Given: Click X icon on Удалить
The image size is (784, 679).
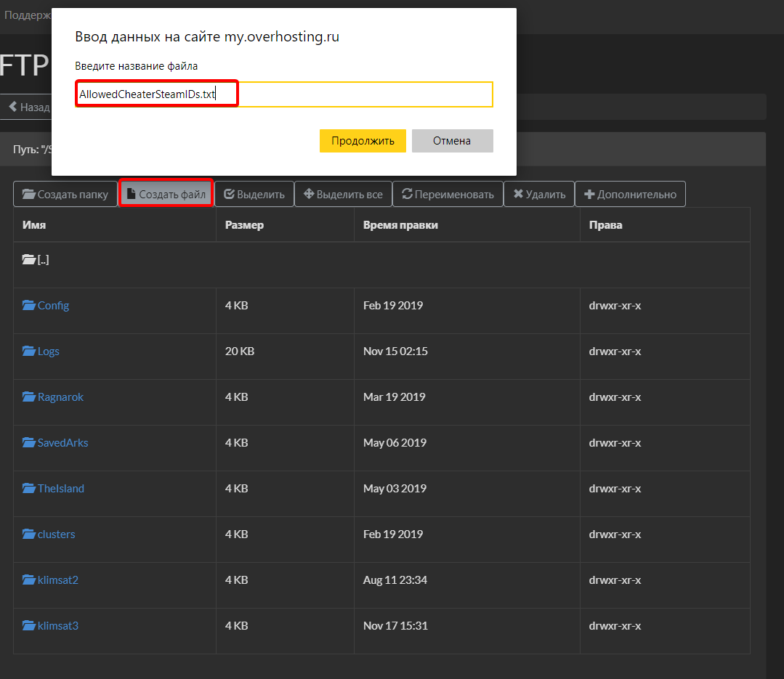Looking at the screenshot, I should (x=518, y=194).
